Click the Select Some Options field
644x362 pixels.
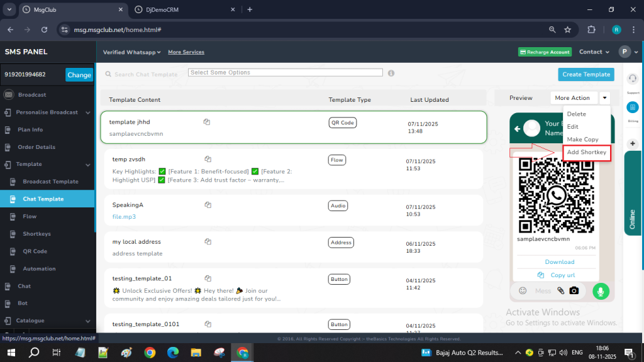point(286,73)
